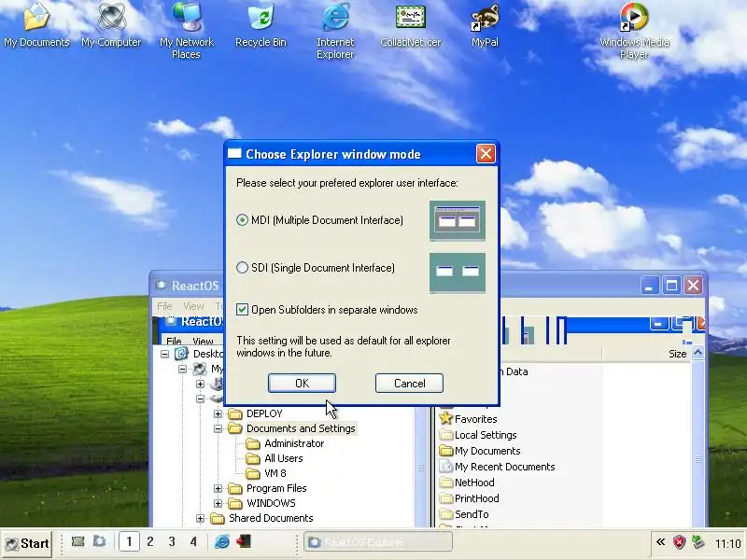Click the taskbar clock showing 11:10
Screen dimensions: 747x560
(728, 543)
